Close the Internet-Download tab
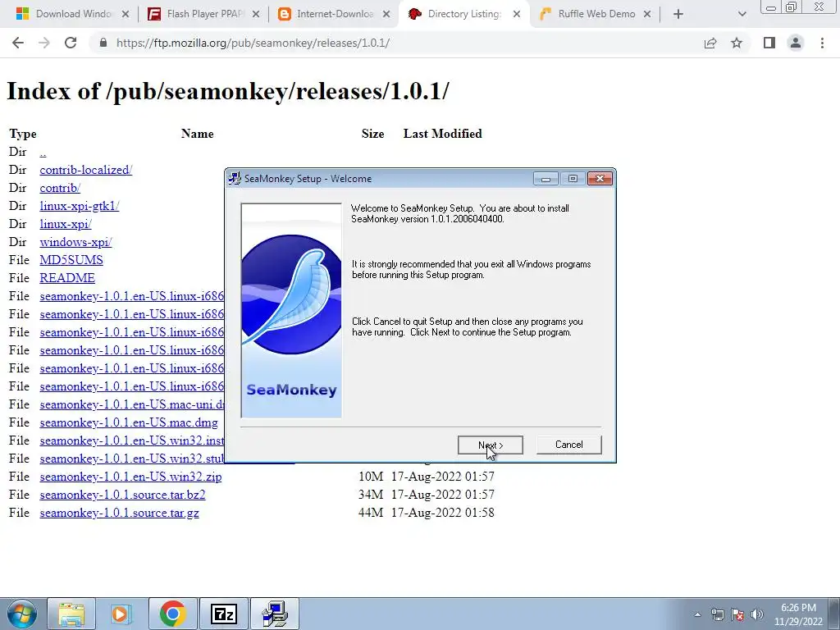840x630 pixels. click(386, 14)
